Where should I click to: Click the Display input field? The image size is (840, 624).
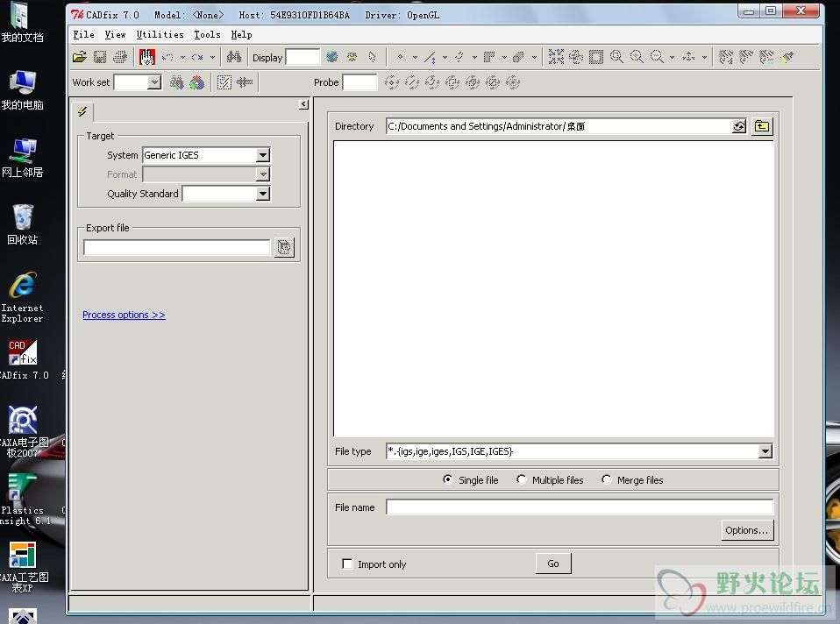[303, 57]
